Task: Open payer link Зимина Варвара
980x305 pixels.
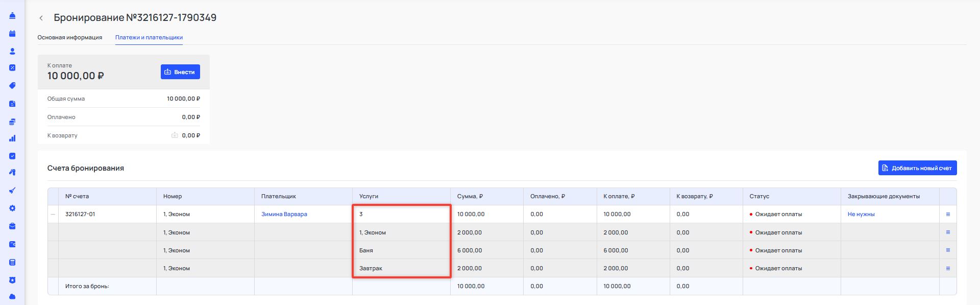Action: (x=284, y=215)
